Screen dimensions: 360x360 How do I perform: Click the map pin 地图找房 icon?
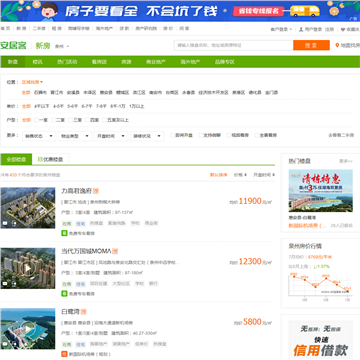point(337,45)
